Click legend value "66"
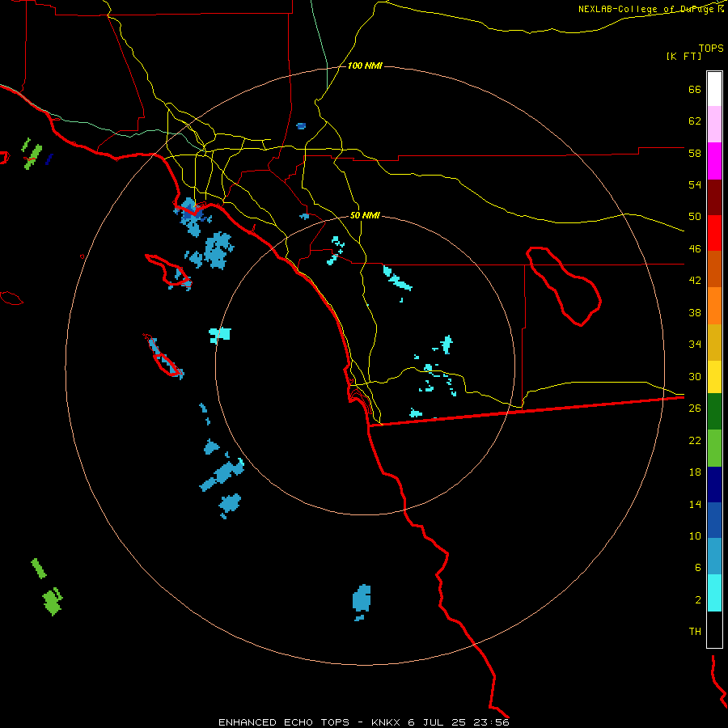Screen dimensions: 728x728 coord(695,90)
